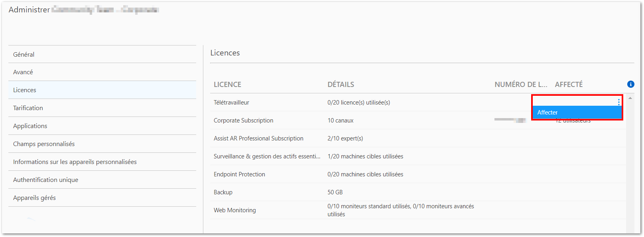Click the scrollbar up arrow in the licences list
The image size is (644, 237).
click(x=630, y=98)
